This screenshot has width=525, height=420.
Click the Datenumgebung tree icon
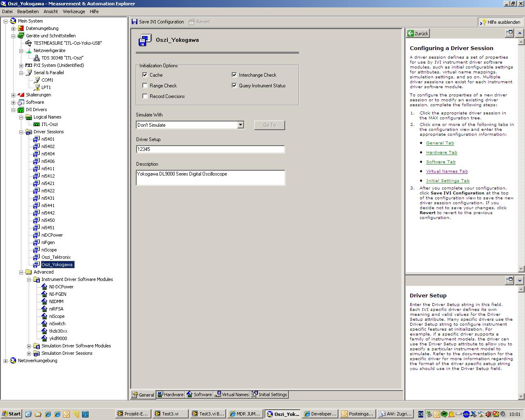click(21, 28)
